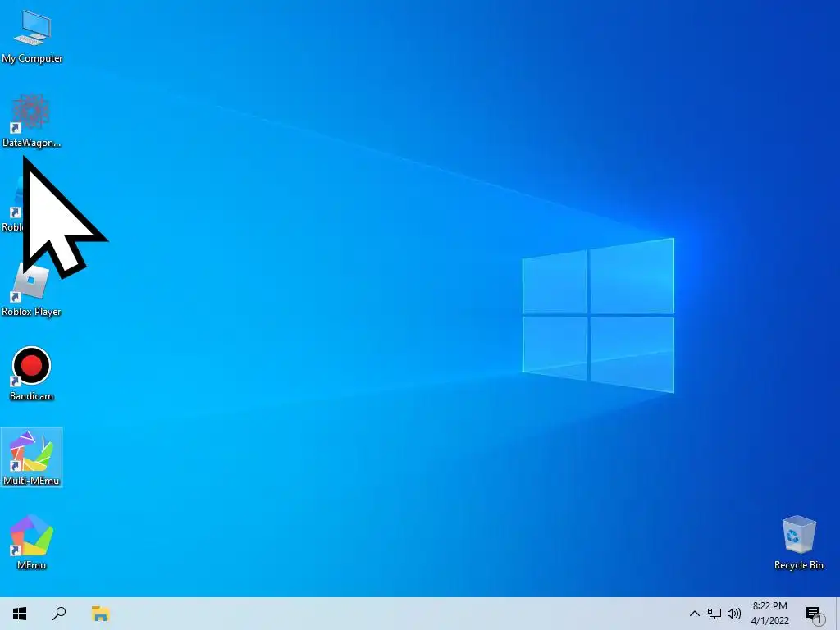Show hidden system tray icons

point(694,614)
